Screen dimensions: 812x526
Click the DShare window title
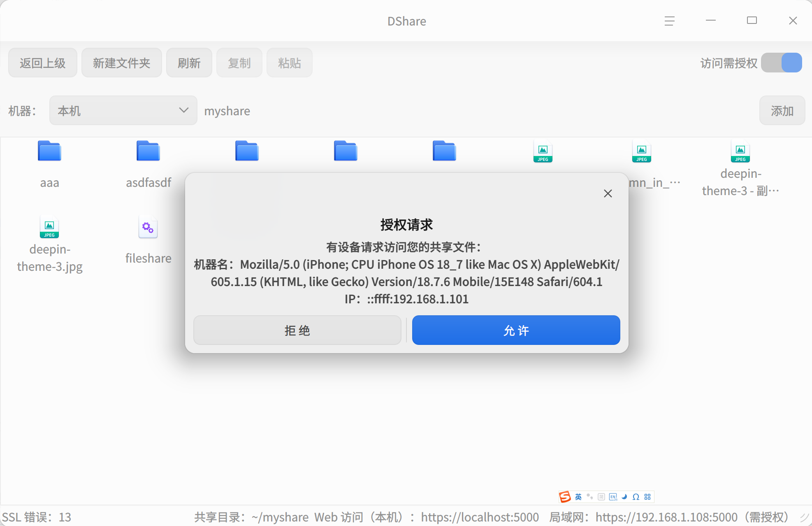click(x=406, y=21)
